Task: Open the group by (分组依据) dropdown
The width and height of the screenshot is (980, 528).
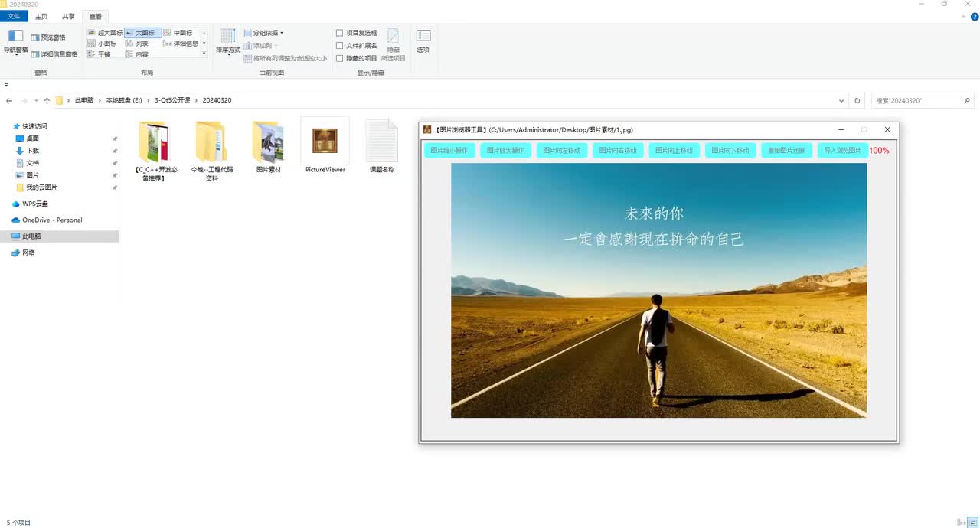Action: 264,33
